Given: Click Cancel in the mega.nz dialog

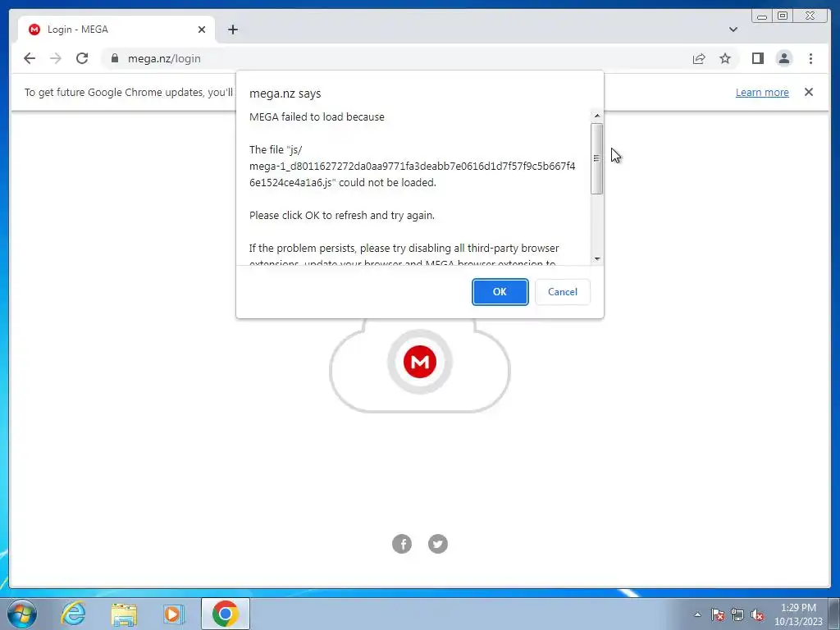Looking at the screenshot, I should [x=563, y=292].
